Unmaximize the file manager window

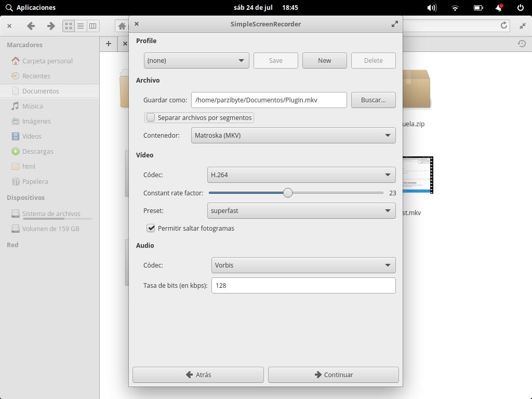[523, 26]
